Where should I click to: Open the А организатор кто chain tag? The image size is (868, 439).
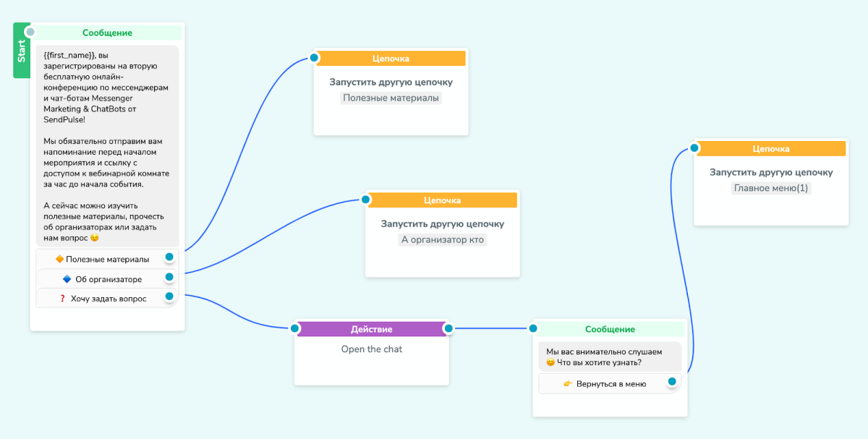(443, 240)
